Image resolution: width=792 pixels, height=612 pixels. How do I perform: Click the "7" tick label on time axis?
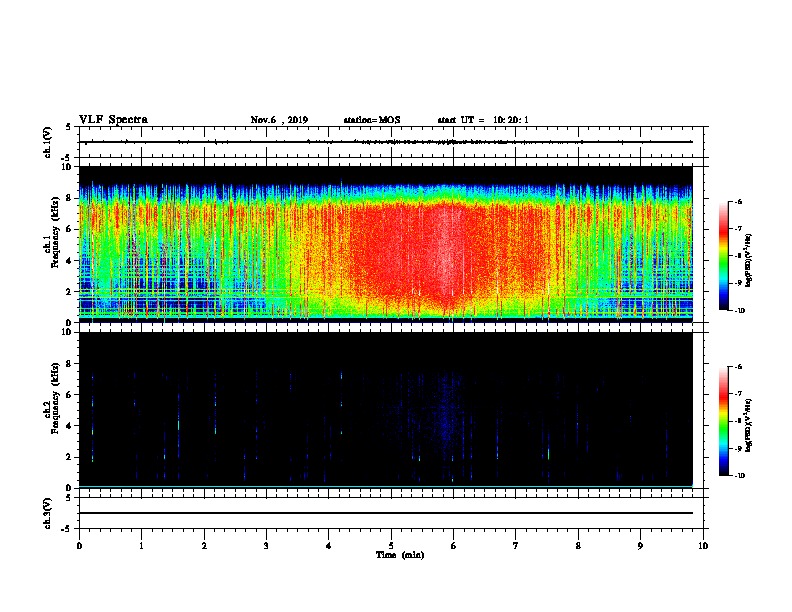pyautogui.click(x=516, y=546)
